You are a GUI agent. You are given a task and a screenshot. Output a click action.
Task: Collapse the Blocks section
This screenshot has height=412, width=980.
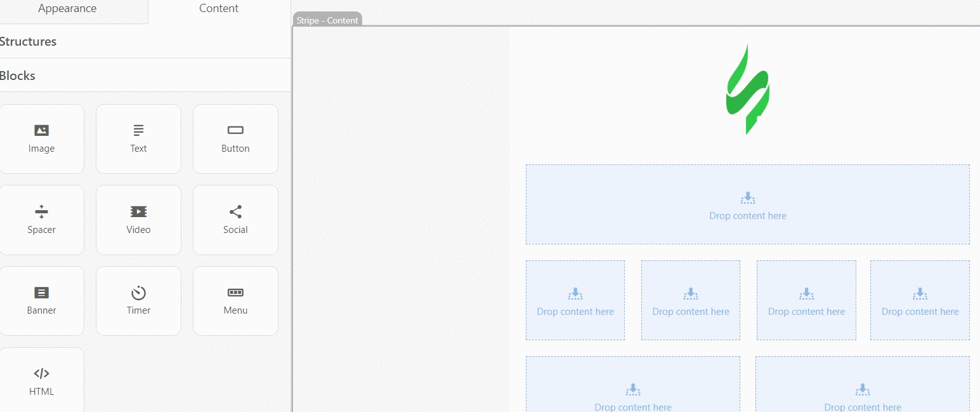[x=18, y=76]
